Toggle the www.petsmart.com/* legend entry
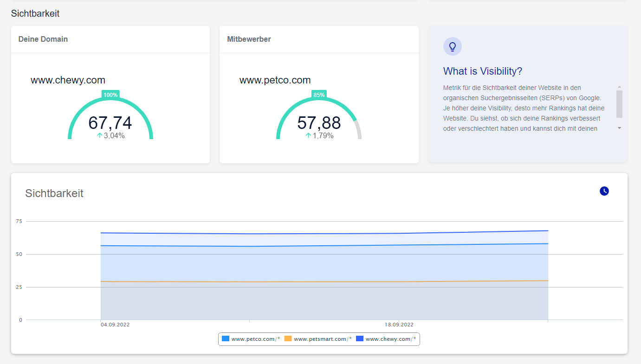Viewport: 641px width, 364px height. [x=317, y=339]
